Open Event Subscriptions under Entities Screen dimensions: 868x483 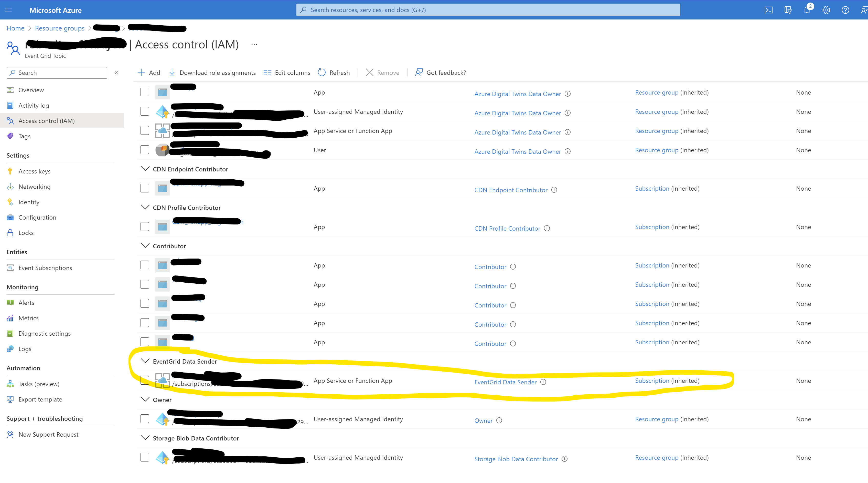click(45, 268)
